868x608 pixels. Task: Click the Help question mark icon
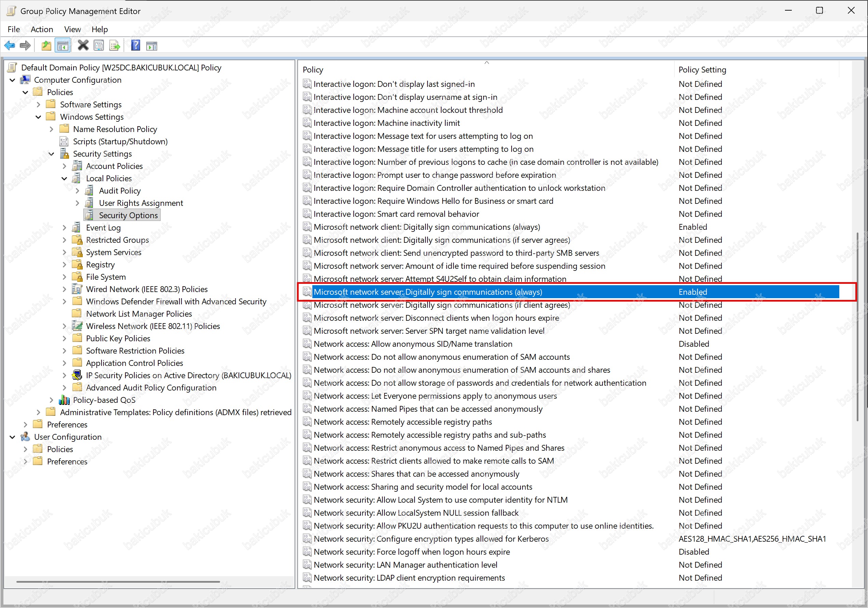tap(135, 46)
